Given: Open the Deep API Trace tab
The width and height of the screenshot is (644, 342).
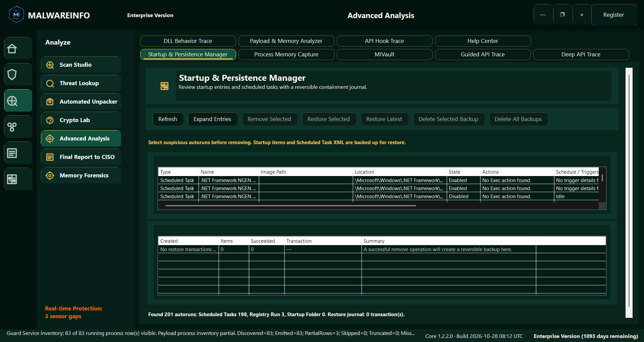Looking at the screenshot, I should (581, 54).
